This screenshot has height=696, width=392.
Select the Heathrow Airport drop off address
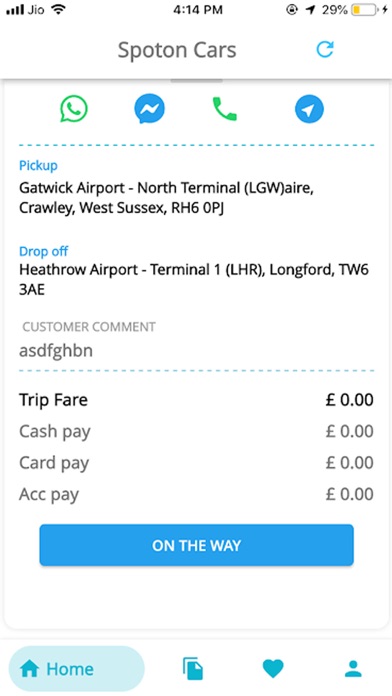coord(194,280)
